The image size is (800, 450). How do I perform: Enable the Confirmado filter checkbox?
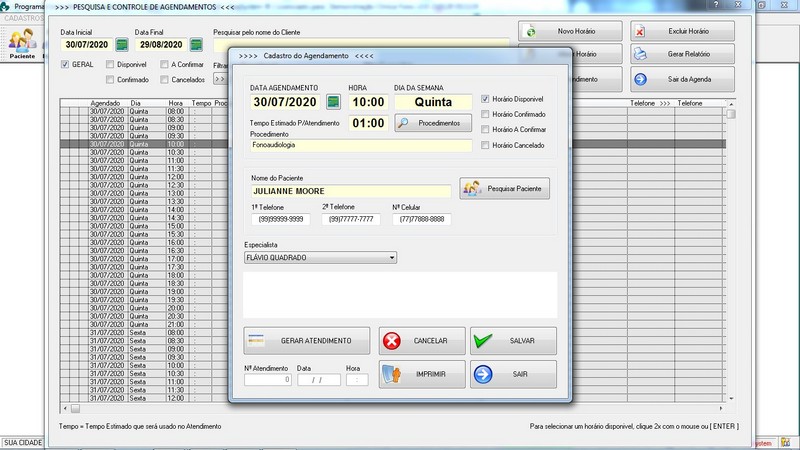(110, 80)
